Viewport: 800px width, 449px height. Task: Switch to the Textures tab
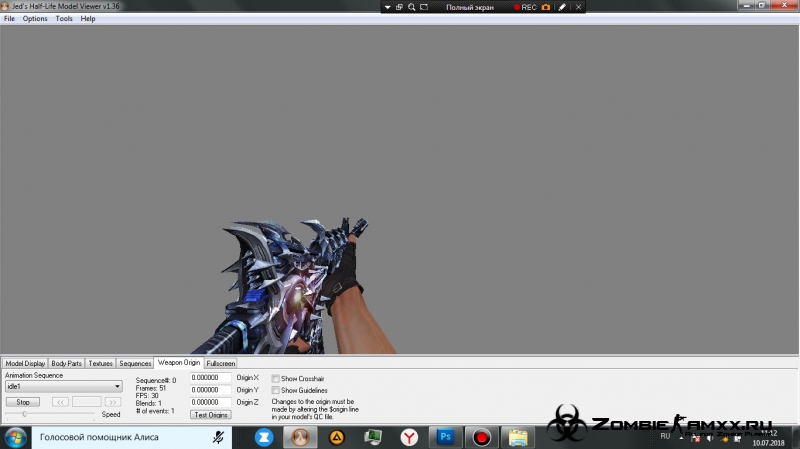pyautogui.click(x=101, y=363)
